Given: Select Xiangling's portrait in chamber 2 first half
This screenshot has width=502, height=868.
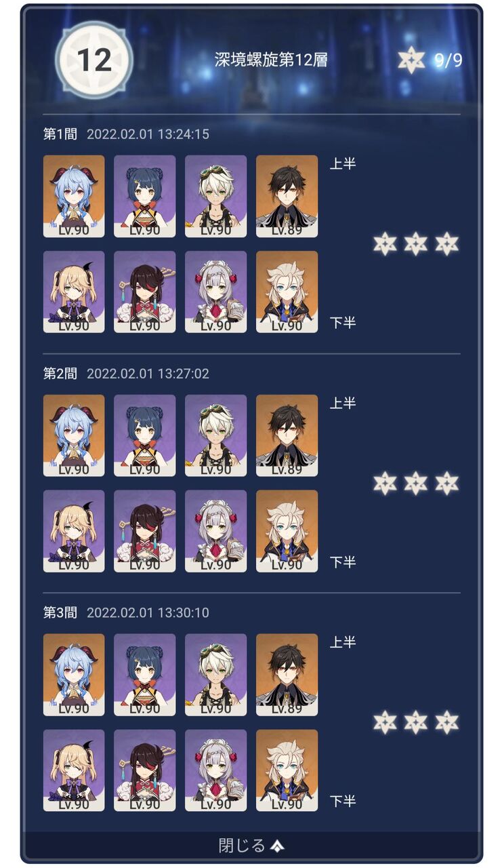Looking at the screenshot, I should point(144,435).
